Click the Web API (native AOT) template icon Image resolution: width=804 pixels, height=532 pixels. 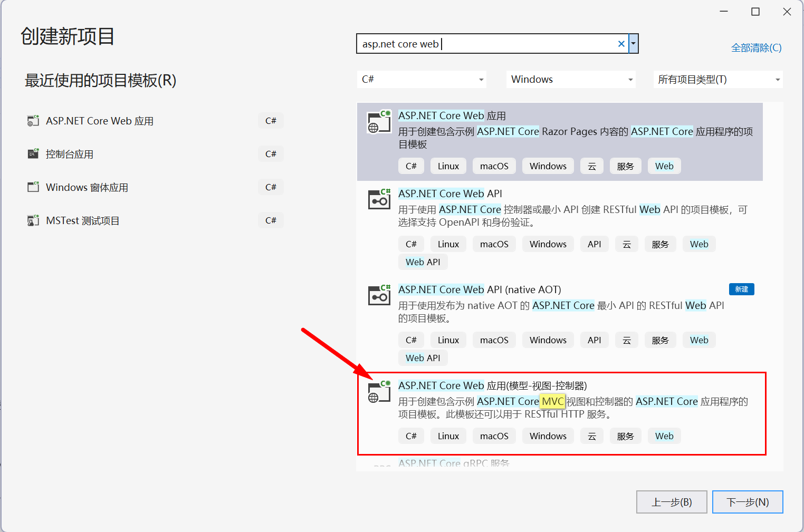[x=379, y=295]
